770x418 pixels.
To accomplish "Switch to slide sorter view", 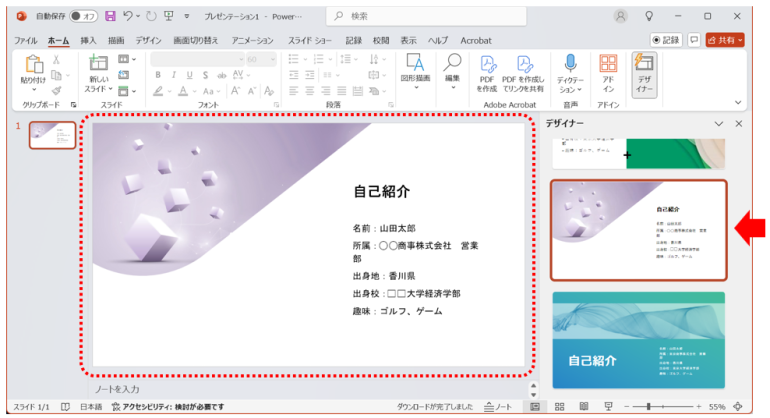I will (x=559, y=406).
